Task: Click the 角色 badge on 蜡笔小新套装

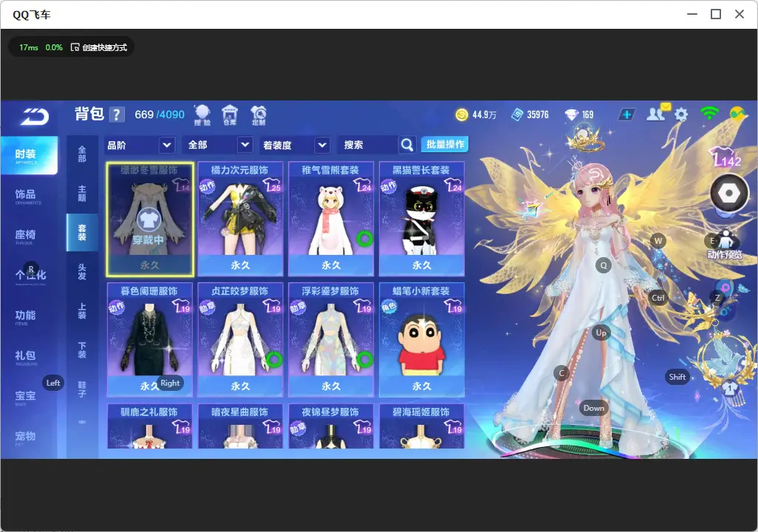Action: 389,307
